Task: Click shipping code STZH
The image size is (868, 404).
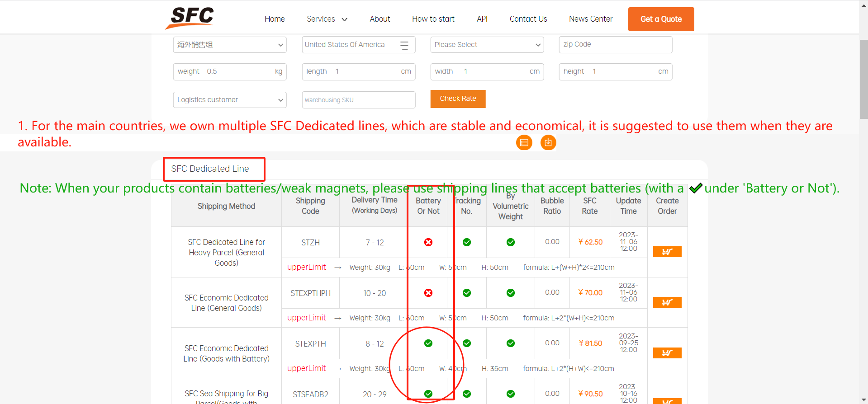Action: click(x=310, y=243)
